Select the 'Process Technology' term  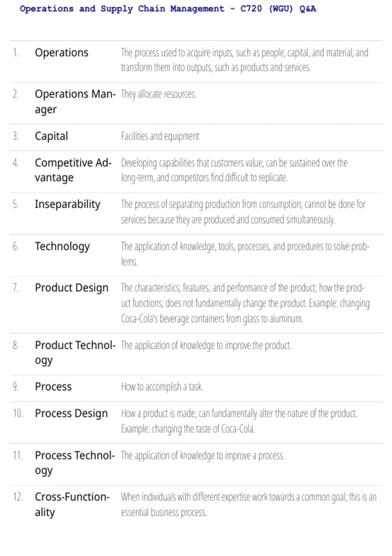tap(75, 463)
